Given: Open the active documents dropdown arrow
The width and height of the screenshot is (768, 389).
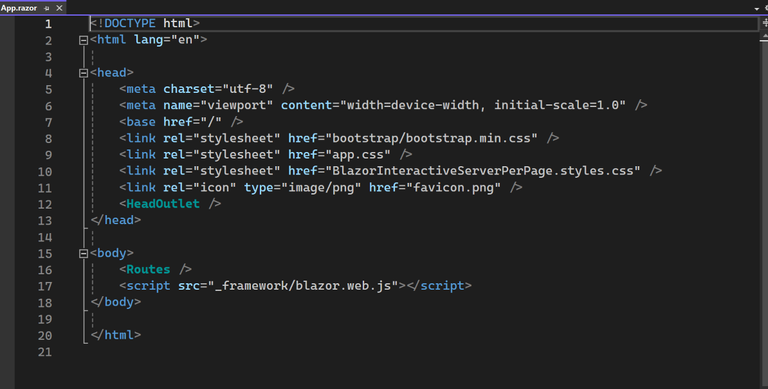Looking at the screenshot, I should pos(757,9).
